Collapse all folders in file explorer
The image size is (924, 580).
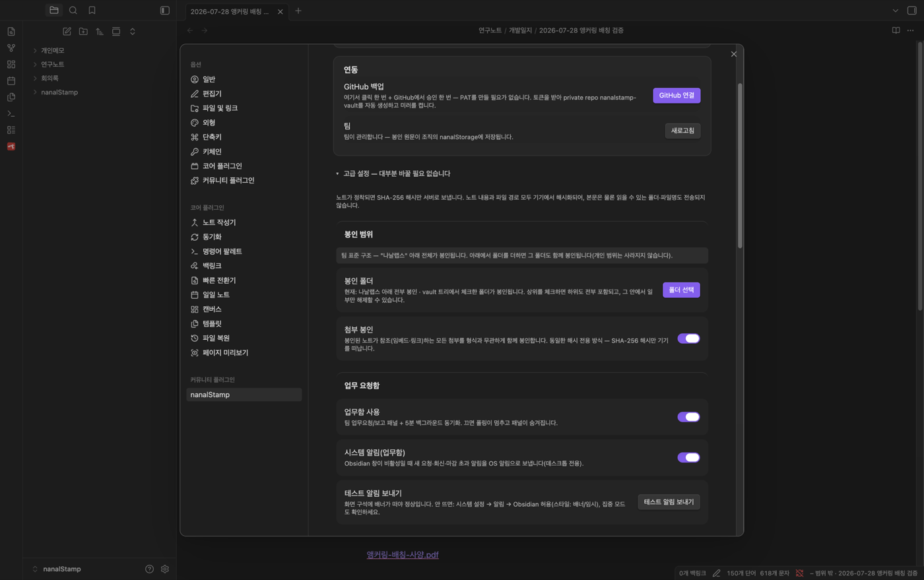click(133, 32)
